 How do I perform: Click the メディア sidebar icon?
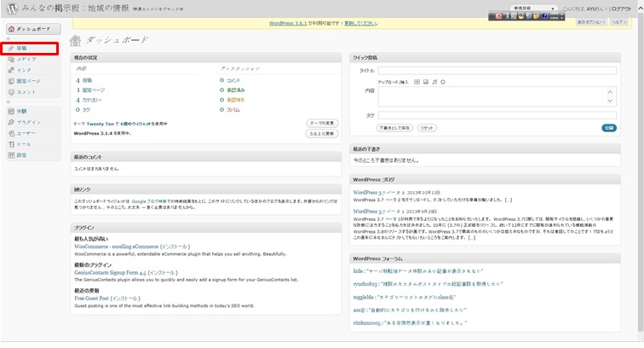point(11,59)
